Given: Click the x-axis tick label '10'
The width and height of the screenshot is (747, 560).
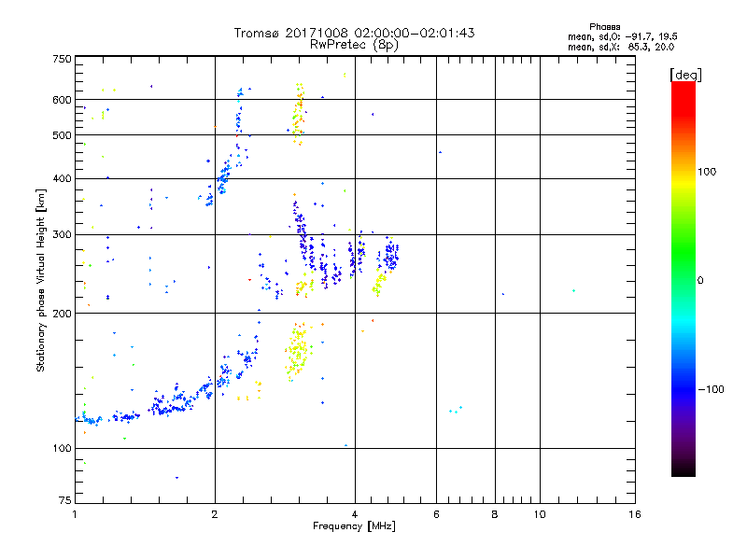Looking at the screenshot, I should point(540,514).
